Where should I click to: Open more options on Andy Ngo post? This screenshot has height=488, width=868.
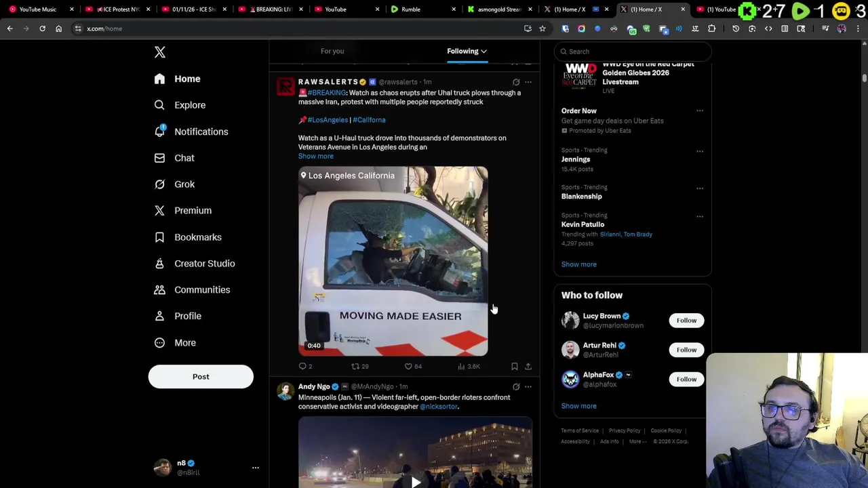pos(528,387)
